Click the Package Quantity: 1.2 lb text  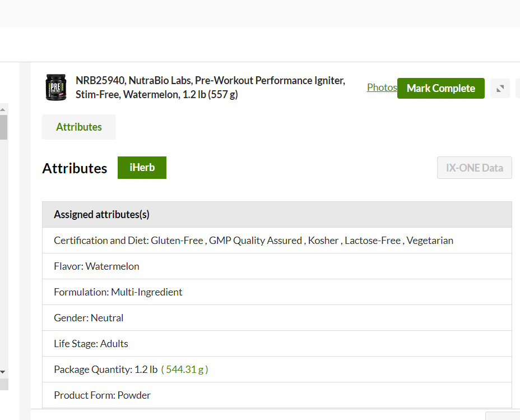[106, 370]
